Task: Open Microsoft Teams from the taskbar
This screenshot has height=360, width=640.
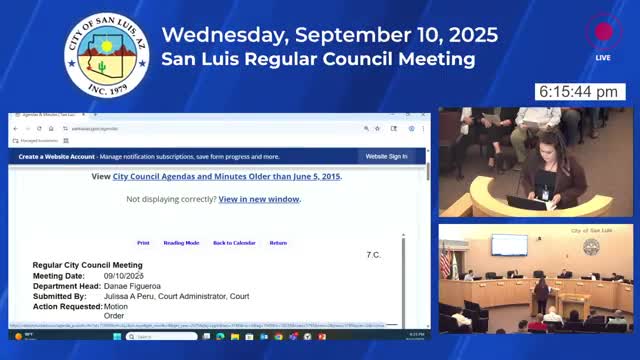Action: pos(293,337)
